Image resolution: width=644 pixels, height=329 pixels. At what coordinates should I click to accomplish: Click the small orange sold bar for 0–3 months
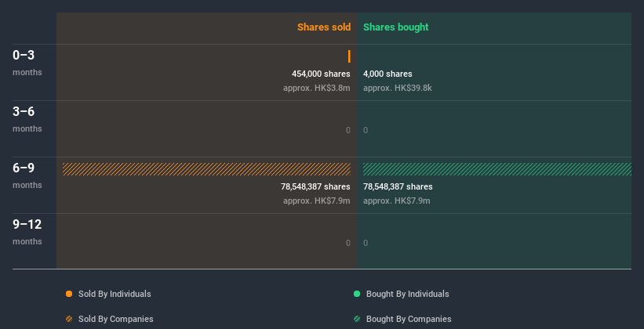tap(349, 56)
